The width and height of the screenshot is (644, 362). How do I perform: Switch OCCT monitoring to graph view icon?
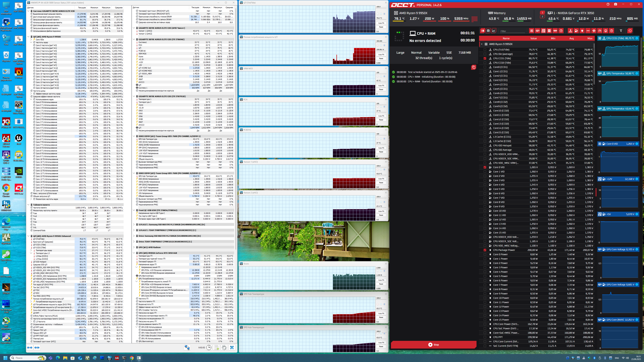point(494,31)
